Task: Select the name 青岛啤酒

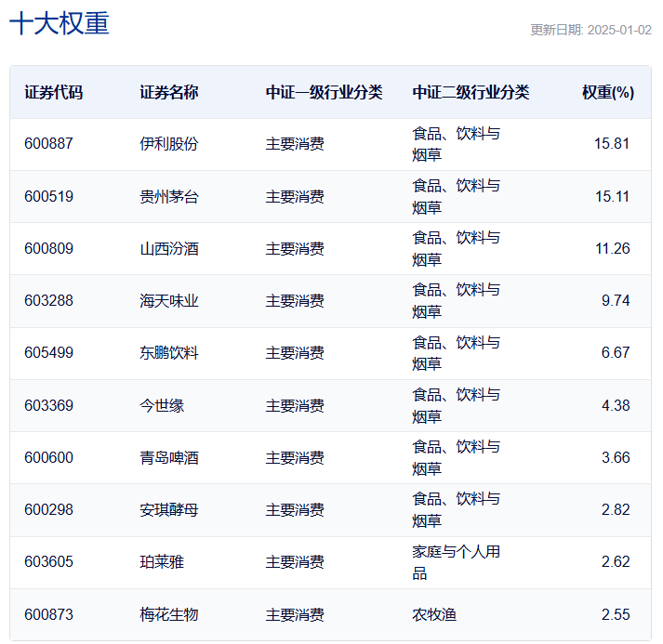Action: 169,457
